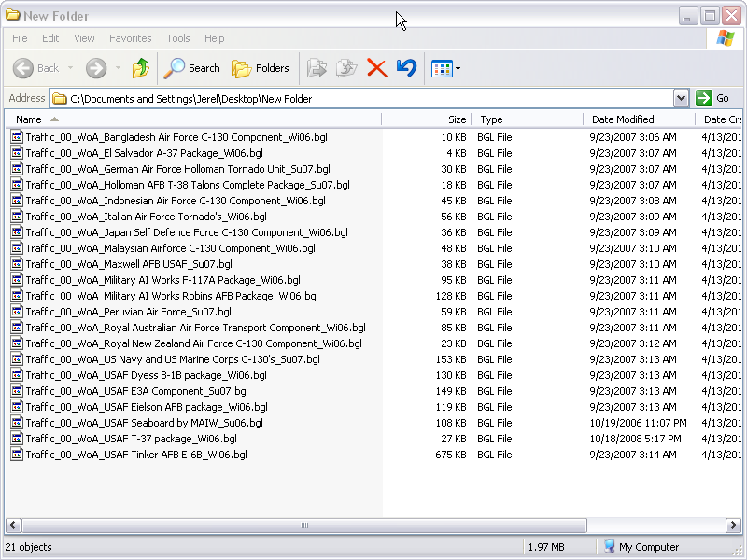
Task: Open the Search pane from toolbar
Action: (x=191, y=68)
